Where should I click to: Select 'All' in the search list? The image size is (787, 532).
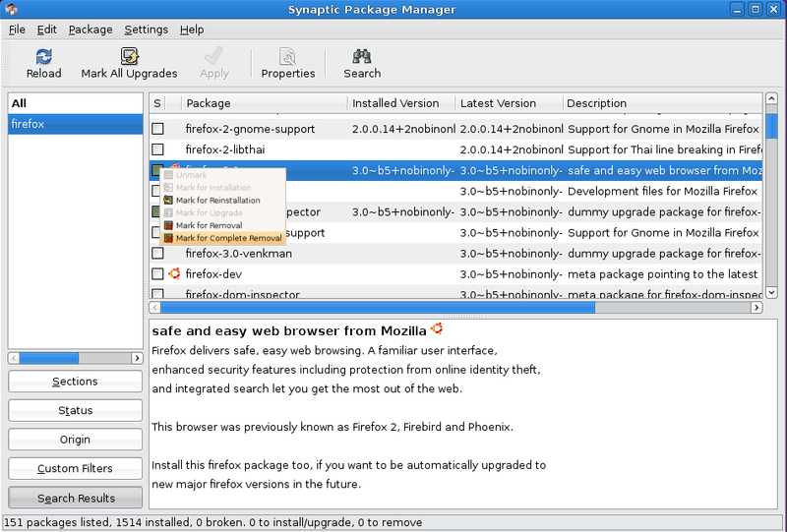click(76, 103)
